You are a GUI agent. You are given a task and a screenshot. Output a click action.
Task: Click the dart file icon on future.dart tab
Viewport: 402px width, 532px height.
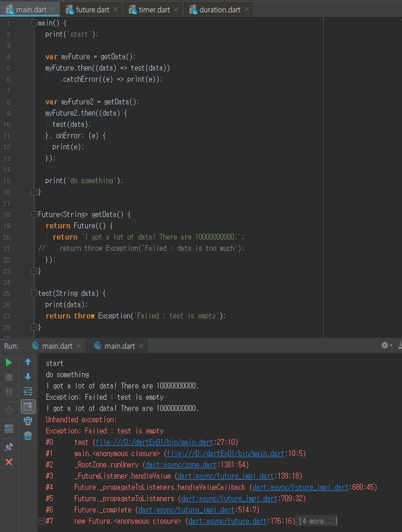pyautogui.click(x=70, y=10)
